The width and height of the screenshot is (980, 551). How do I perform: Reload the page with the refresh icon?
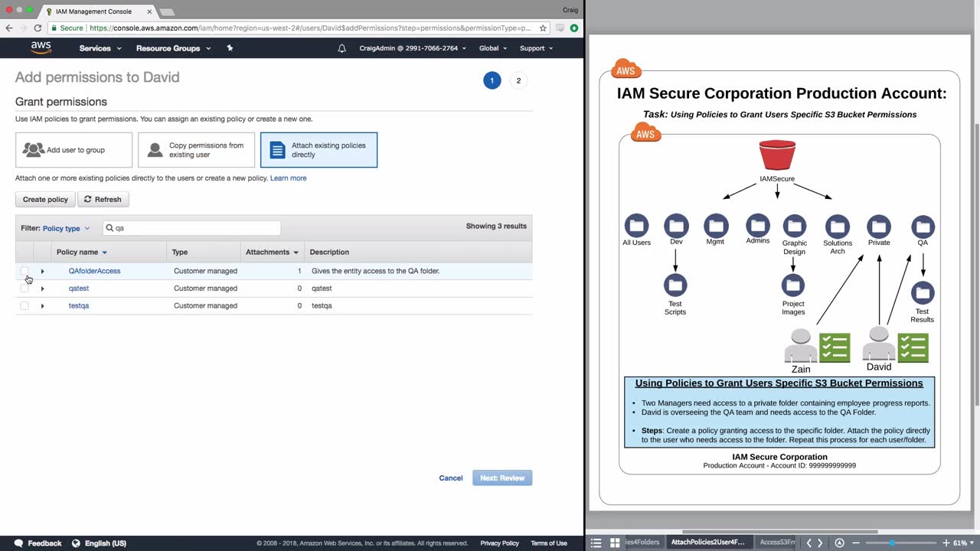click(38, 28)
